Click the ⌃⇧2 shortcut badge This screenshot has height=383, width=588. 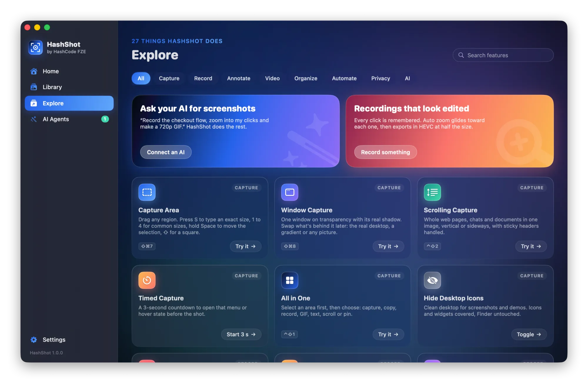(x=432, y=246)
